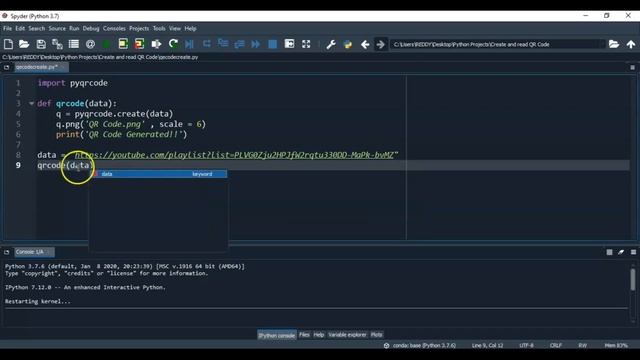Collapse the qrcode function fold arrow
Screen dimensions: 640x360
31,103
